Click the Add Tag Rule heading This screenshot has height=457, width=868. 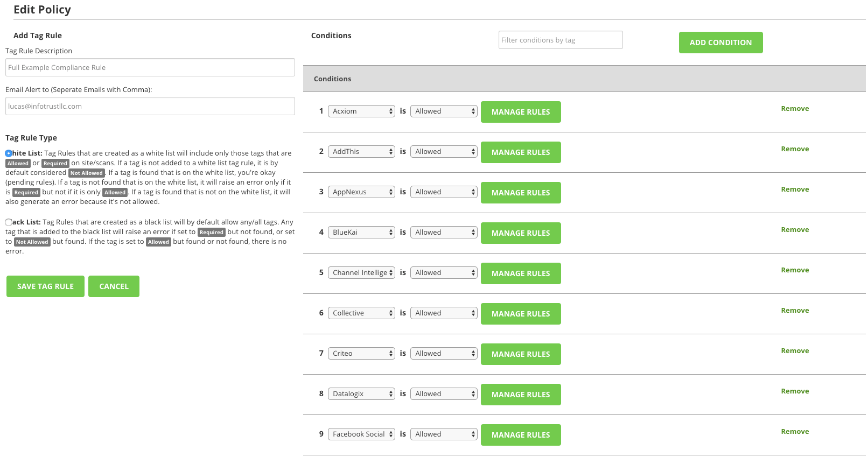click(38, 36)
